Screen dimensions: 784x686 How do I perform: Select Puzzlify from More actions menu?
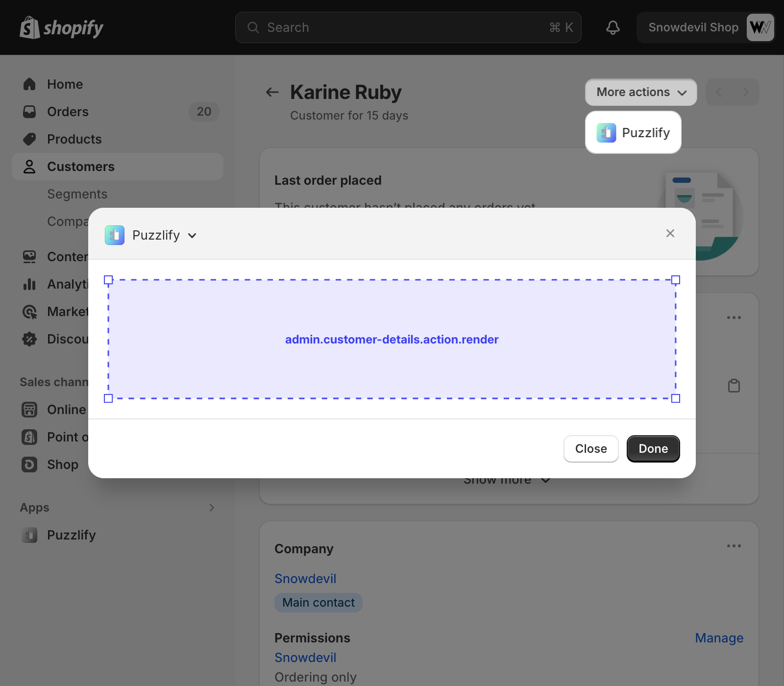click(633, 133)
